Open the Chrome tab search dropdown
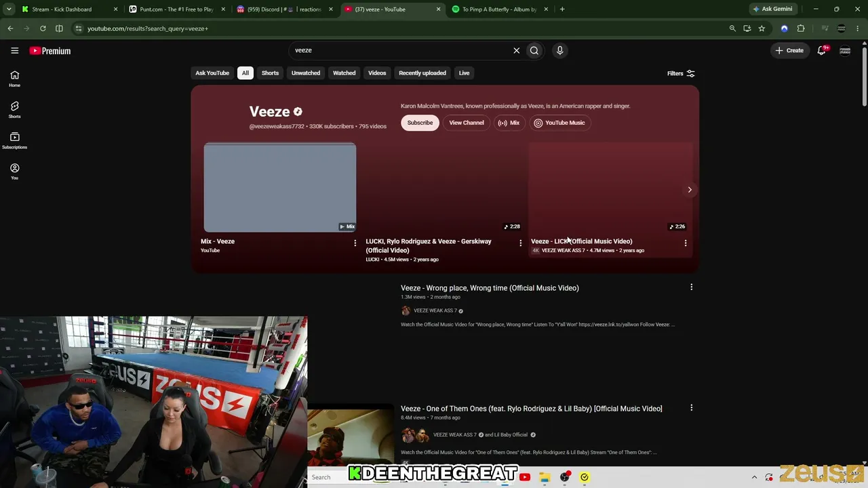The image size is (868, 488). (9, 9)
